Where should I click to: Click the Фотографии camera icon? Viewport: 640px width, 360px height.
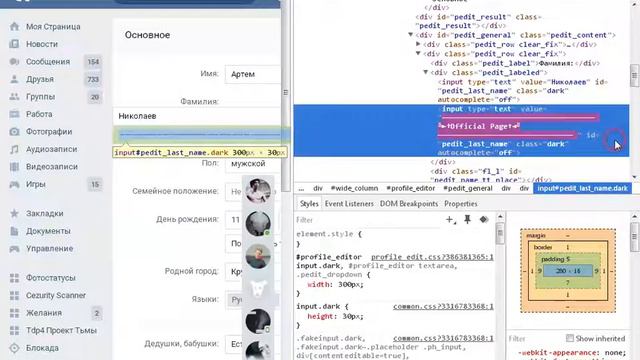14,132
